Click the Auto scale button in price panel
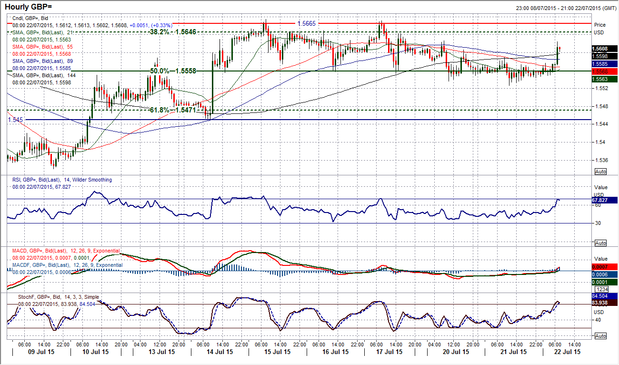The image size is (619, 365). tap(600, 172)
